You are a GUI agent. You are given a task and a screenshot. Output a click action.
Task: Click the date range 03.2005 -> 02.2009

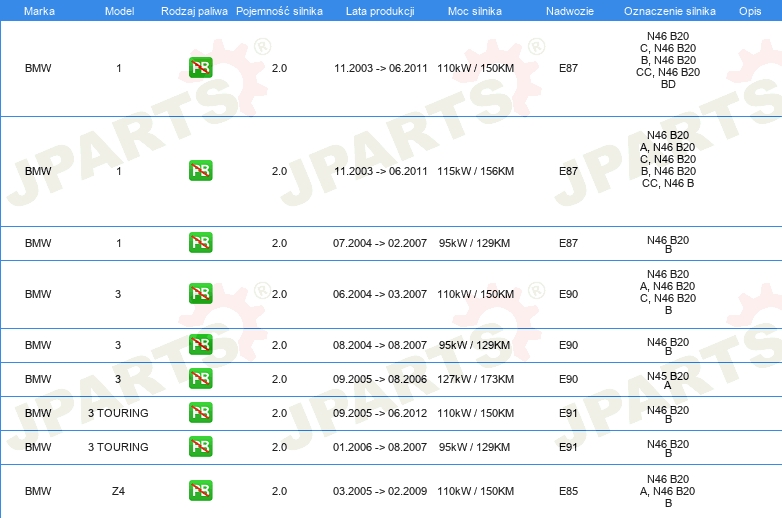point(380,491)
